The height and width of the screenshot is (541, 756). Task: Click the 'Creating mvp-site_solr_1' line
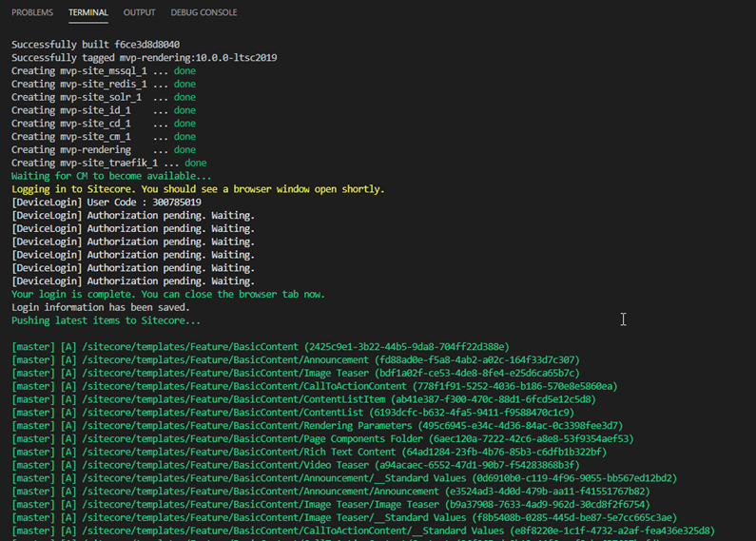(104, 97)
